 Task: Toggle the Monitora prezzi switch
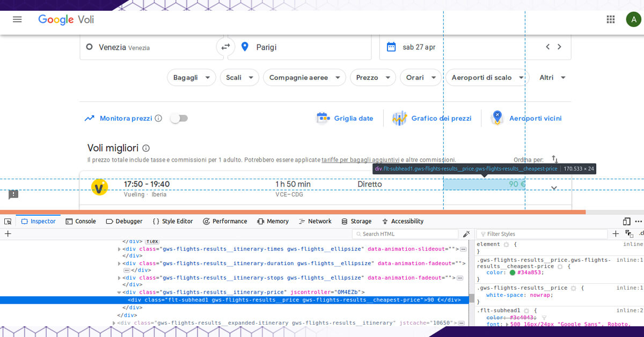click(179, 118)
